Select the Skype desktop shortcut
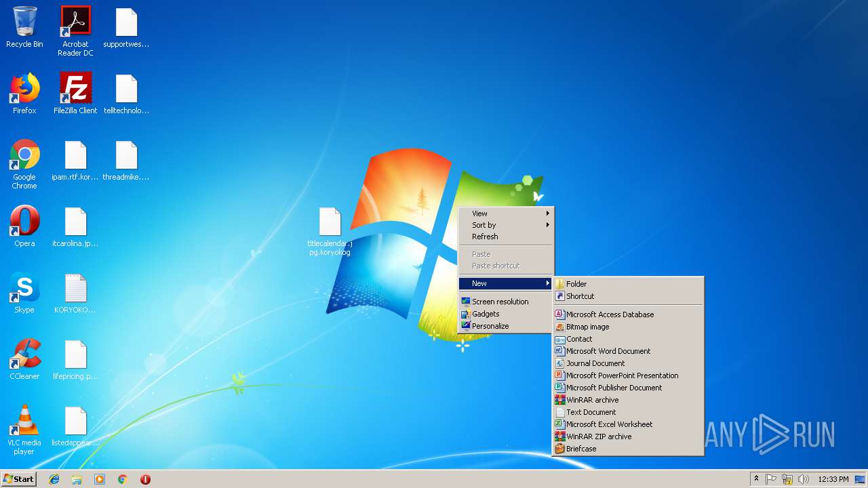 pyautogui.click(x=24, y=293)
